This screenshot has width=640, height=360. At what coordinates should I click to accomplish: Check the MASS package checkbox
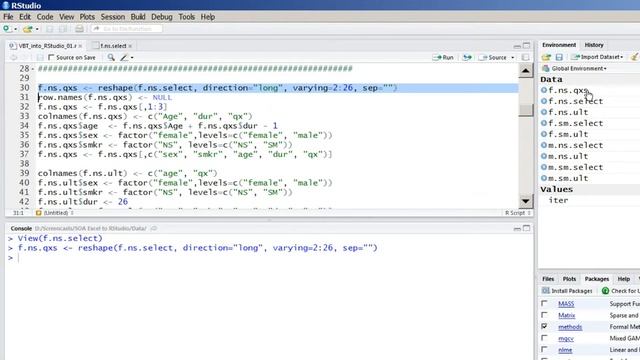pyautogui.click(x=544, y=304)
